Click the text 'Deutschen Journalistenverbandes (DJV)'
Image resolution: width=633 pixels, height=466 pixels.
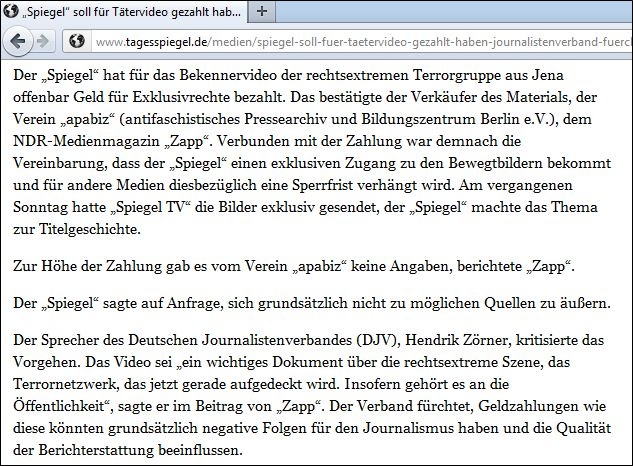(x=264, y=340)
